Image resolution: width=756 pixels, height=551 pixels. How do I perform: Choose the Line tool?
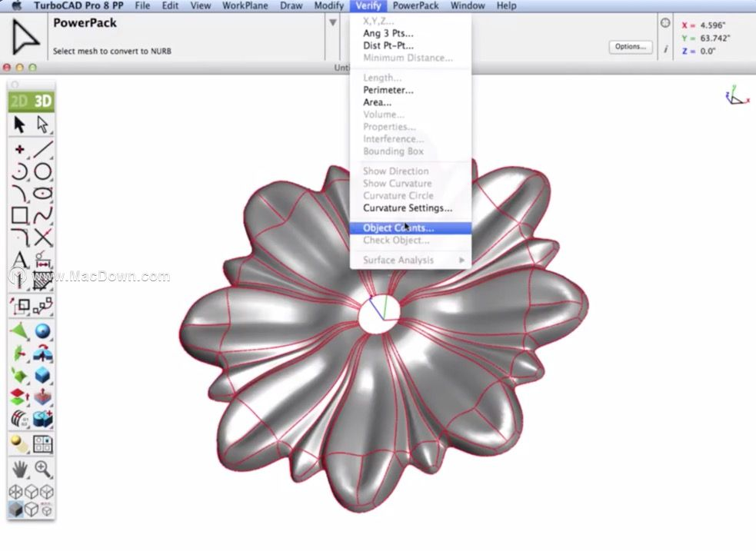coord(42,150)
